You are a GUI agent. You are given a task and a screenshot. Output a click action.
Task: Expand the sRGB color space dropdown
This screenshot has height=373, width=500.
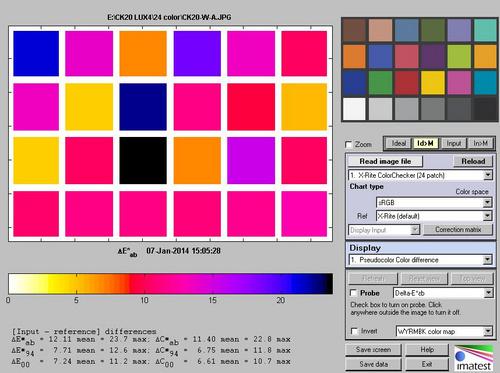(434, 202)
